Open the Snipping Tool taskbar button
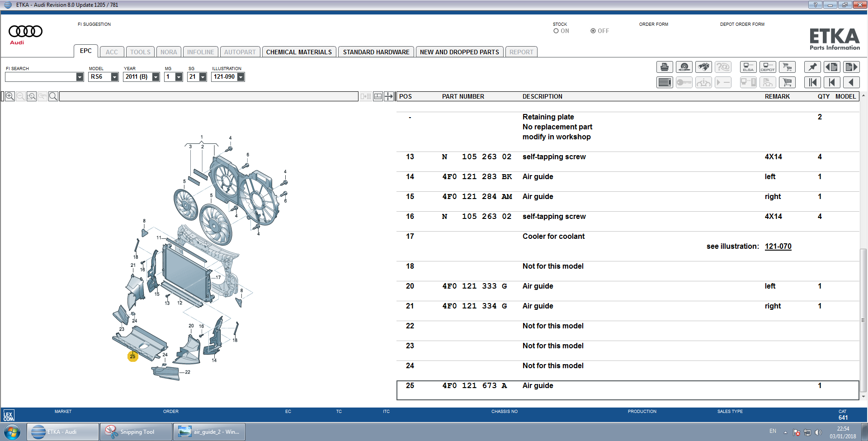The width and height of the screenshot is (868, 441). [137, 432]
